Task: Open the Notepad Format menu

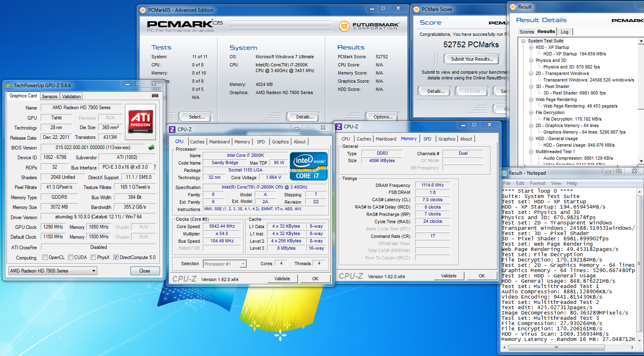Action: point(537,183)
